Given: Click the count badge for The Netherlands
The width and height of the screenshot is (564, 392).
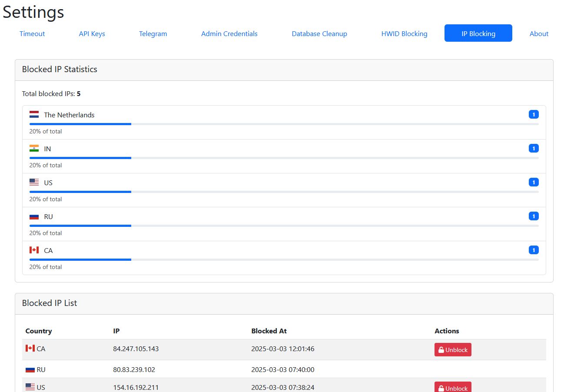Looking at the screenshot, I should 533,115.
